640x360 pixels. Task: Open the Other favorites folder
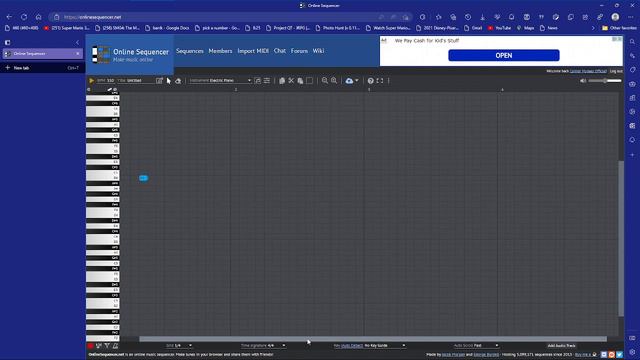(619, 28)
